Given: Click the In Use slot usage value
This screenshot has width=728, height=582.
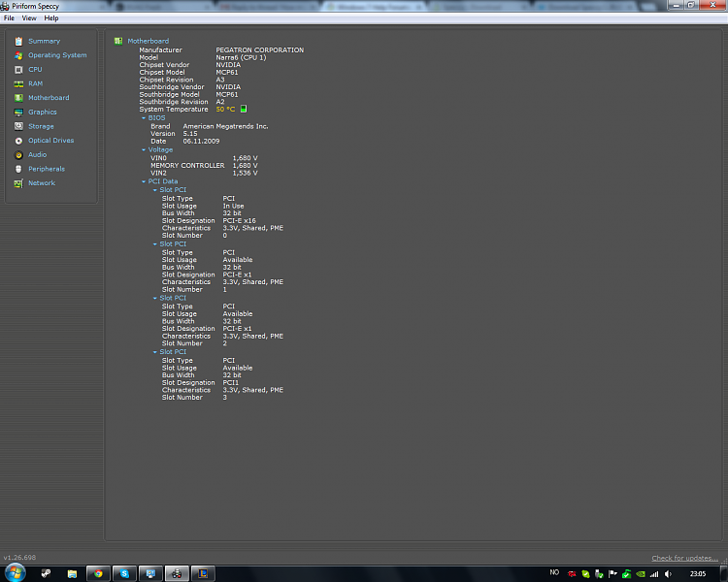Looking at the screenshot, I should 233,206.
